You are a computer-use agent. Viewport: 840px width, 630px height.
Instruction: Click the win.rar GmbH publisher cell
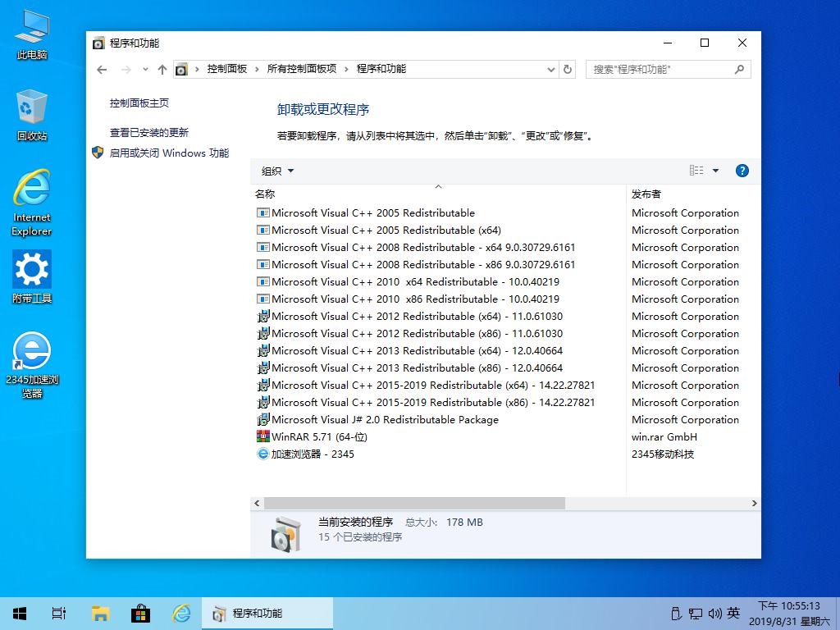pyautogui.click(x=664, y=436)
